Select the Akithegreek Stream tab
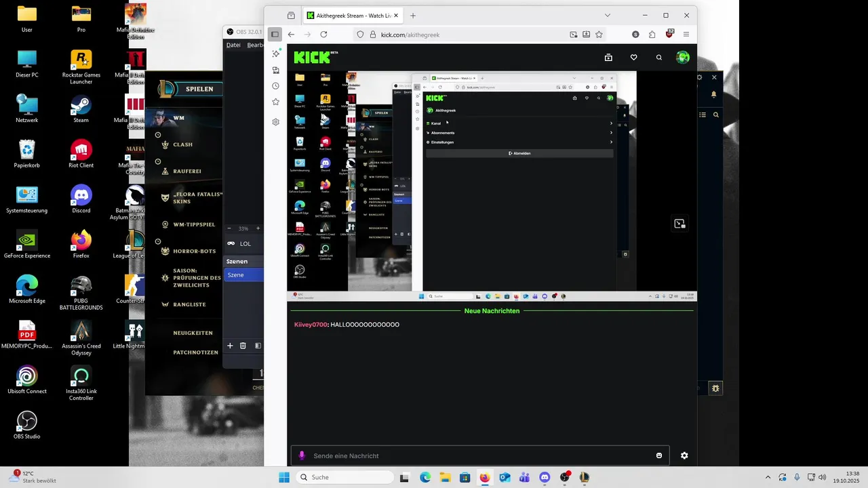868x488 pixels. click(x=353, y=16)
